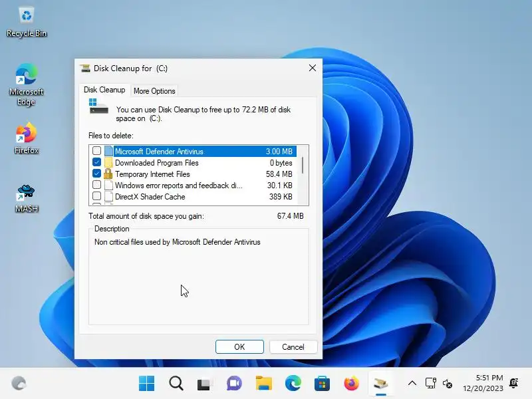This screenshot has width=532, height=399.
Task: Open the Windows Start menu
Action: click(146, 384)
